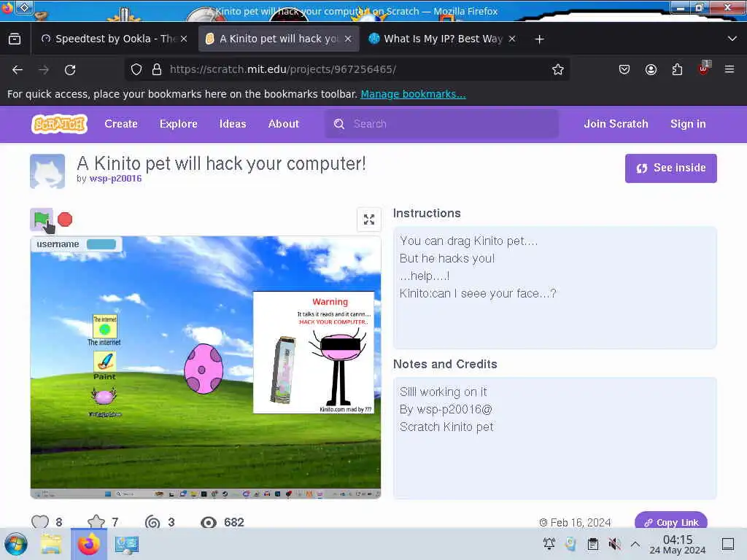Screen dimensions: 747x560
Task: Open tracking protection shield icon
Action: point(136,69)
